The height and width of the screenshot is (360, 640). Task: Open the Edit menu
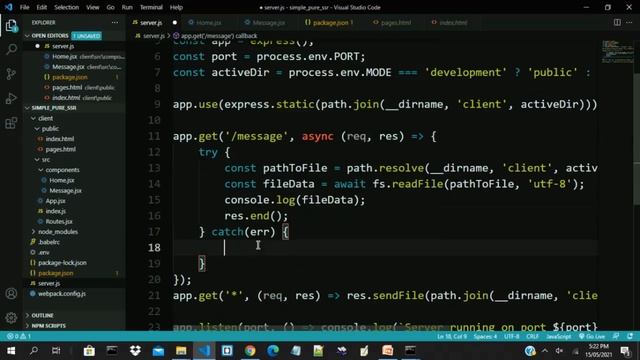42,7
